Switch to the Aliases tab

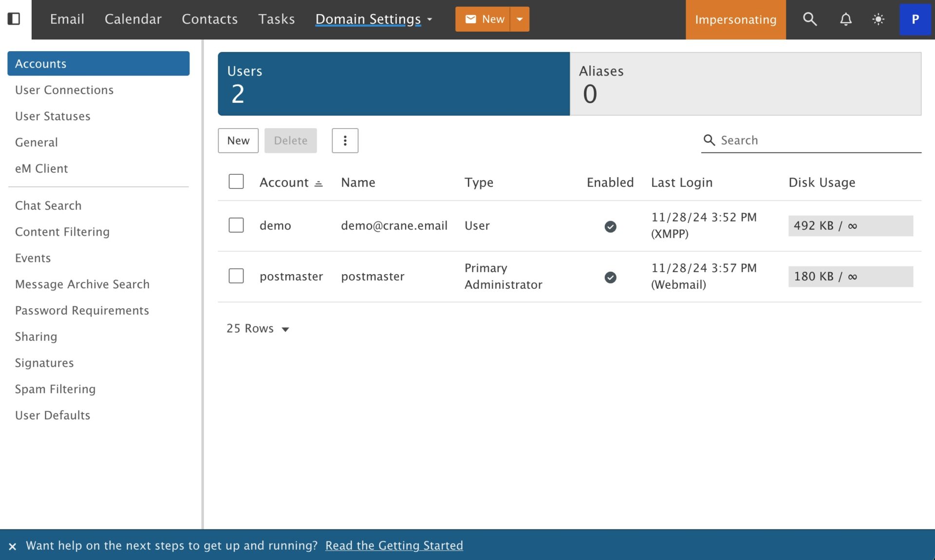(x=745, y=84)
